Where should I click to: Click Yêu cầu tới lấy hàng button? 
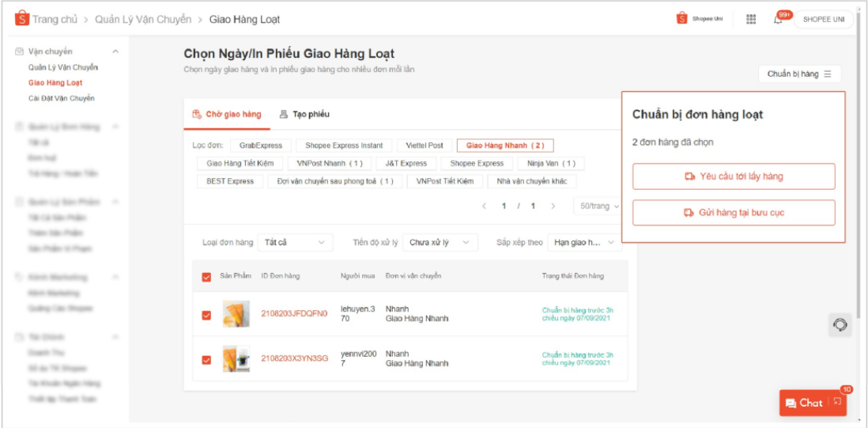coord(734,176)
